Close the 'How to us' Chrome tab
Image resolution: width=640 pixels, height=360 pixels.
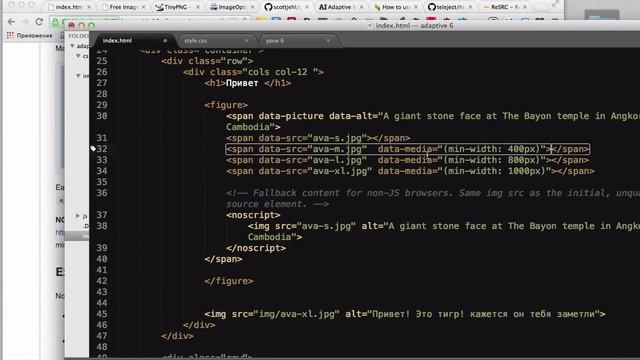(416, 7)
